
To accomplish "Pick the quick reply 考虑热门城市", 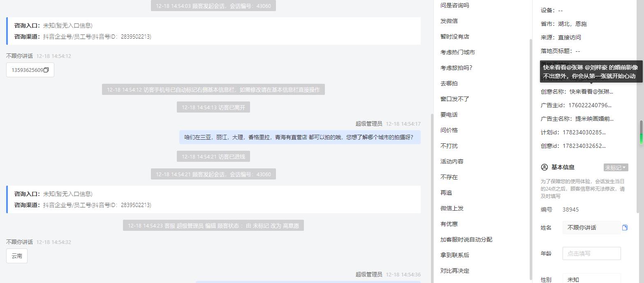I will point(457,52).
